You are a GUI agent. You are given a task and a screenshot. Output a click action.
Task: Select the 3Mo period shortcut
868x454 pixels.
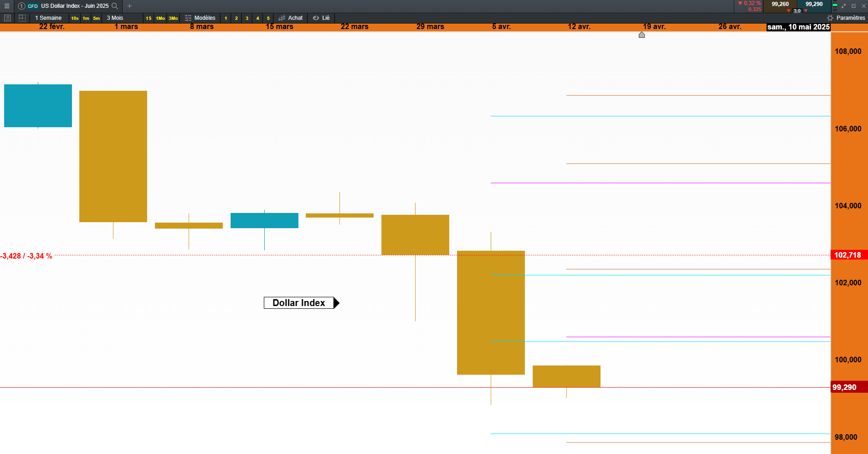point(173,18)
